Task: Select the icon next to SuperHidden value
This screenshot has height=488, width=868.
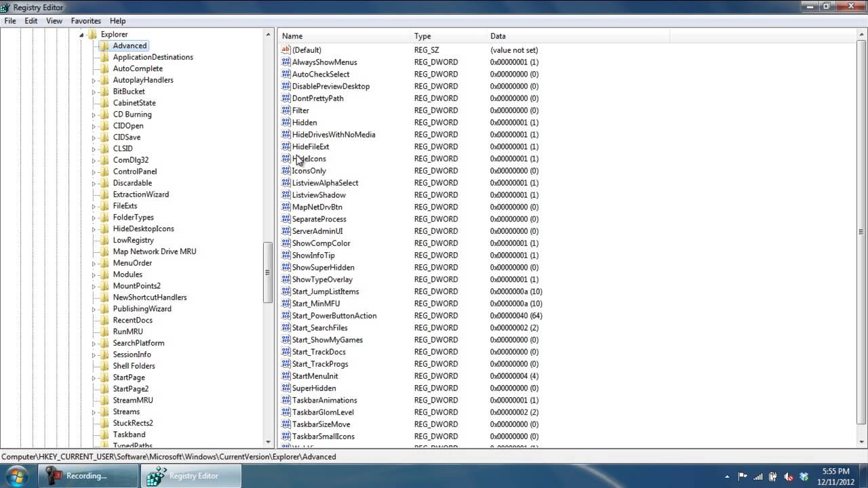Action: coord(286,388)
